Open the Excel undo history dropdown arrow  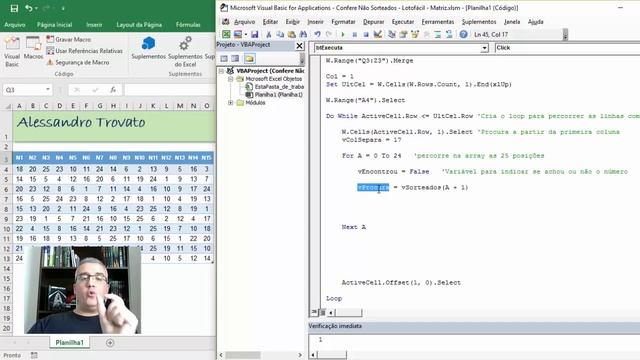click(36, 8)
